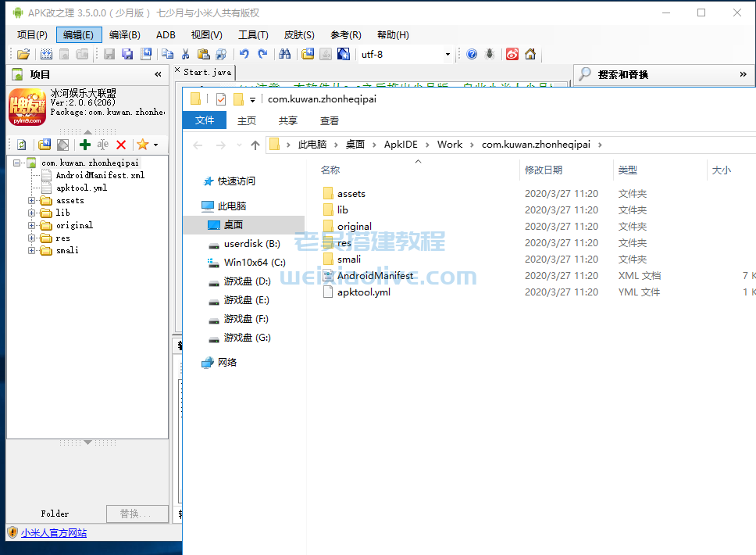Click the red X delete icon
Image resolution: width=756 pixels, height=555 pixels.
(121, 145)
